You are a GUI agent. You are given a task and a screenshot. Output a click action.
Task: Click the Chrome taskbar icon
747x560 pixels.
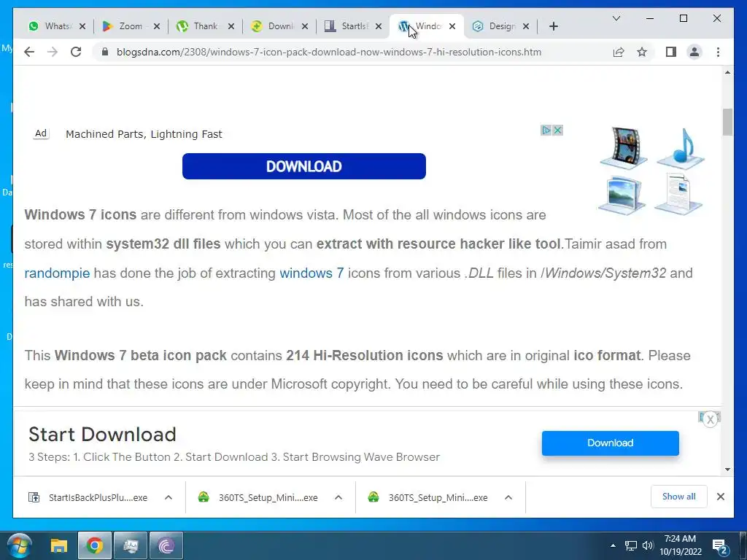pyautogui.click(x=94, y=545)
